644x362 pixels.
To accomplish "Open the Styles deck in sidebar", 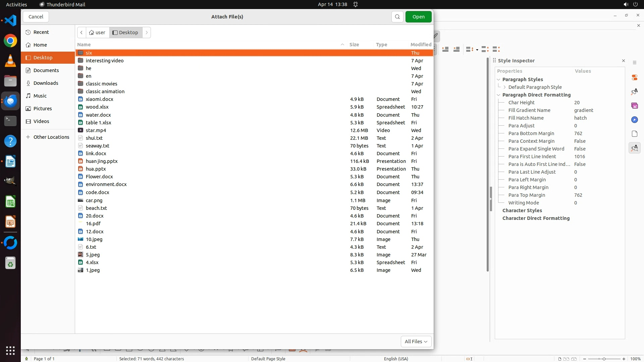I will 634,92.
